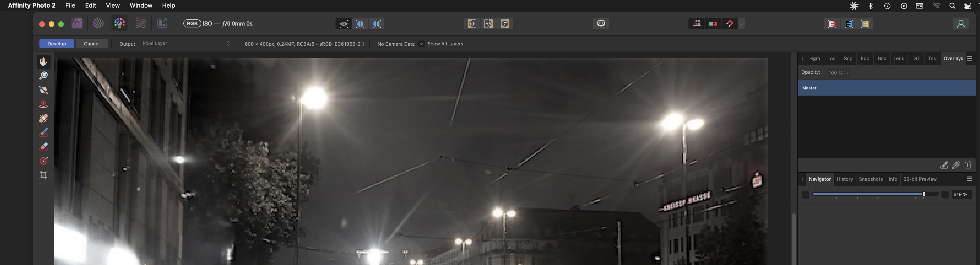
Task: Select the Crop tool
Action: [43, 175]
